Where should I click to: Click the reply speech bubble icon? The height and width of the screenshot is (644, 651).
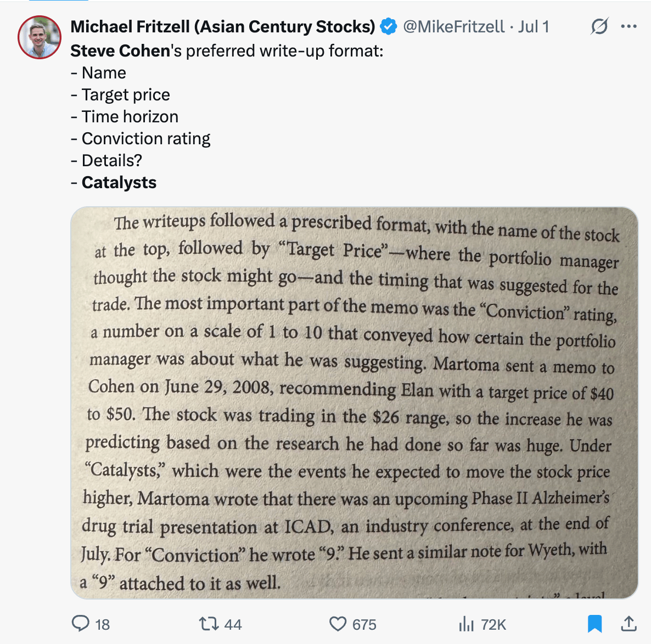coord(81,624)
